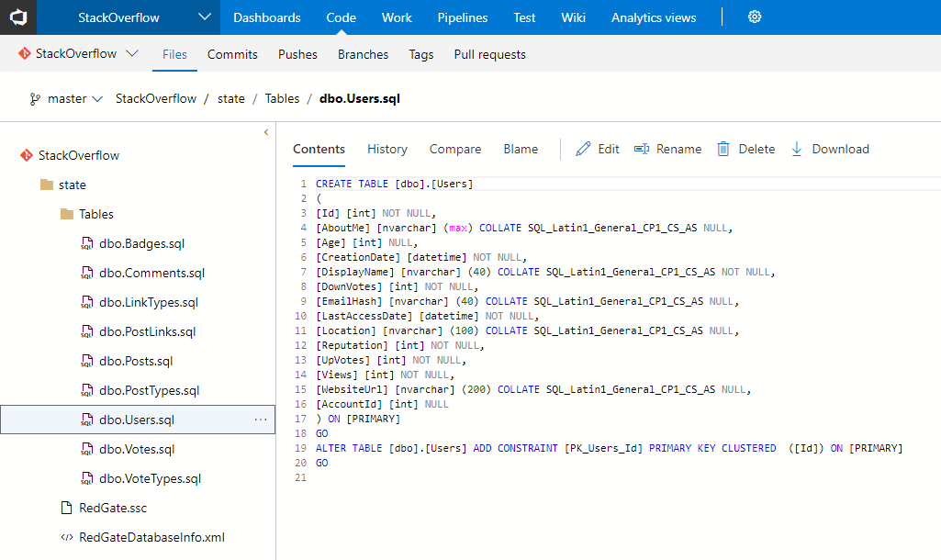Screen dimensions: 941x560
Task: Open Analytics views
Action: 654,17
